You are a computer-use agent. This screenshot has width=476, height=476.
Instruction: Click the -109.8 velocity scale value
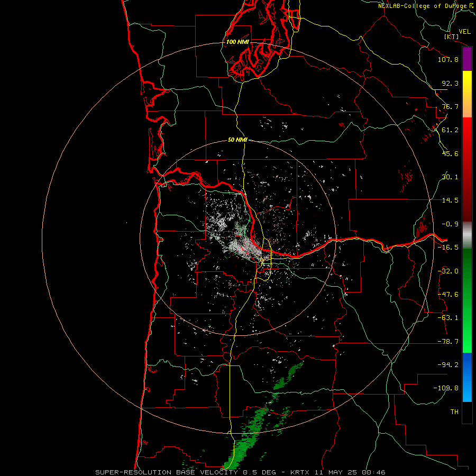pyautogui.click(x=446, y=388)
